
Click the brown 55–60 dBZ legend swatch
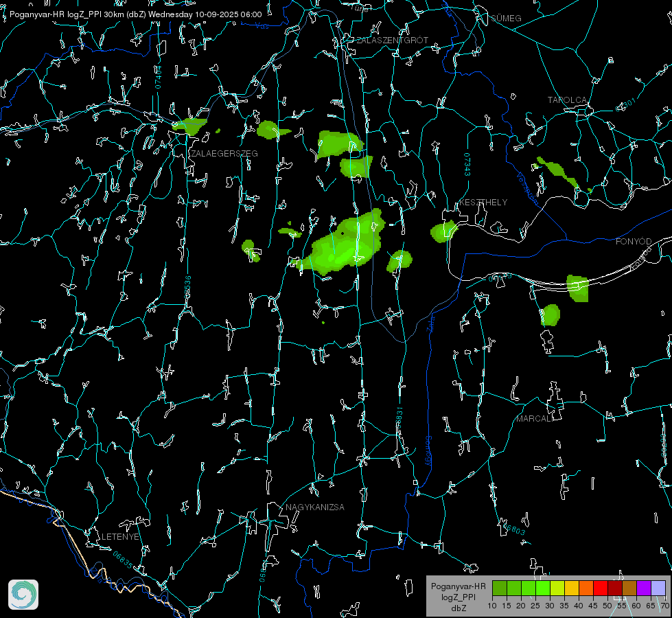(629, 588)
